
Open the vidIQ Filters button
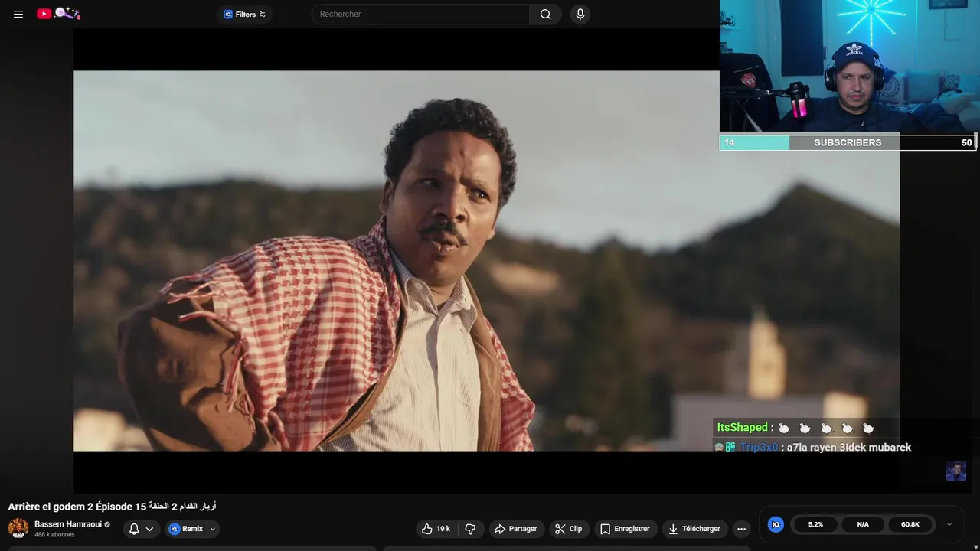pos(244,14)
